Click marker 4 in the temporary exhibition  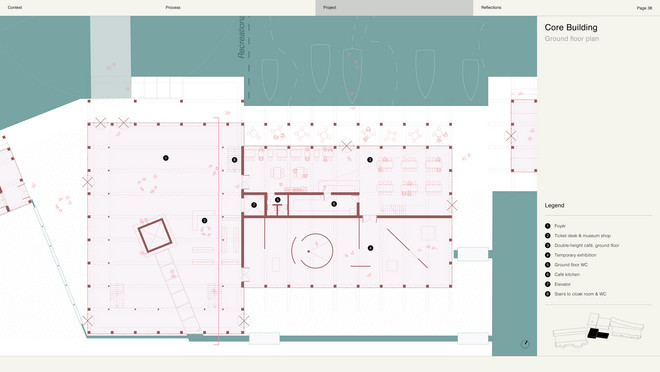[x=370, y=248]
